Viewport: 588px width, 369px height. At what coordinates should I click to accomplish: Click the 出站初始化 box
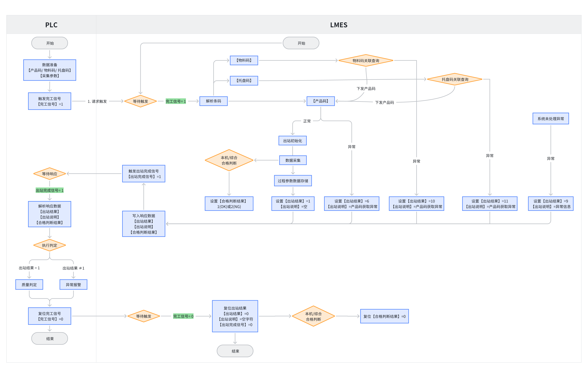pyautogui.click(x=292, y=141)
